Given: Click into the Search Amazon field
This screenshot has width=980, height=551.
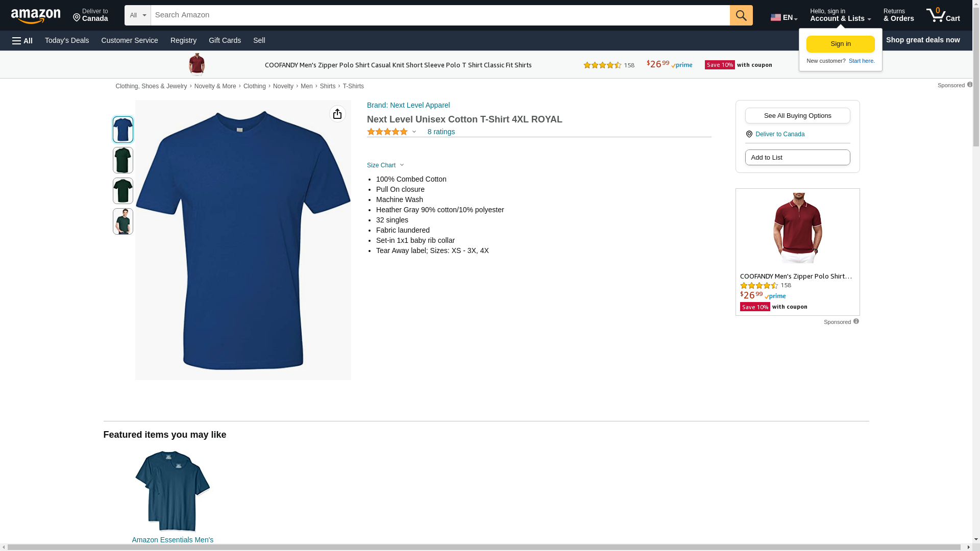Looking at the screenshot, I should tap(439, 15).
